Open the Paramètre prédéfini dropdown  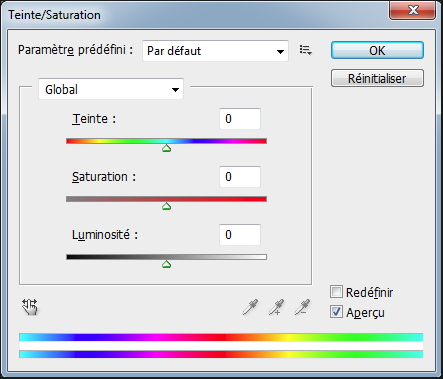215,51
